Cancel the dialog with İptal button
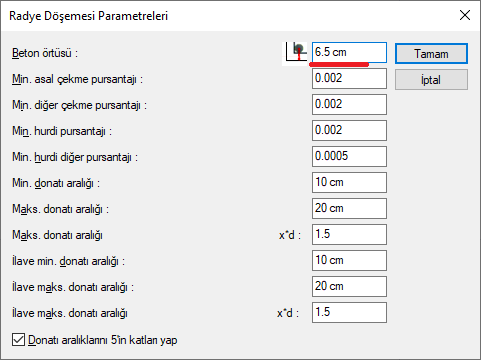This screenshot has height=360, width=481. [431, 80]
